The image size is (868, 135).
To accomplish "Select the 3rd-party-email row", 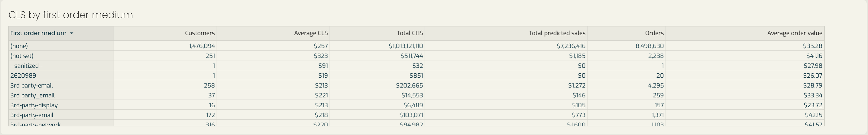I will (416, 115).
